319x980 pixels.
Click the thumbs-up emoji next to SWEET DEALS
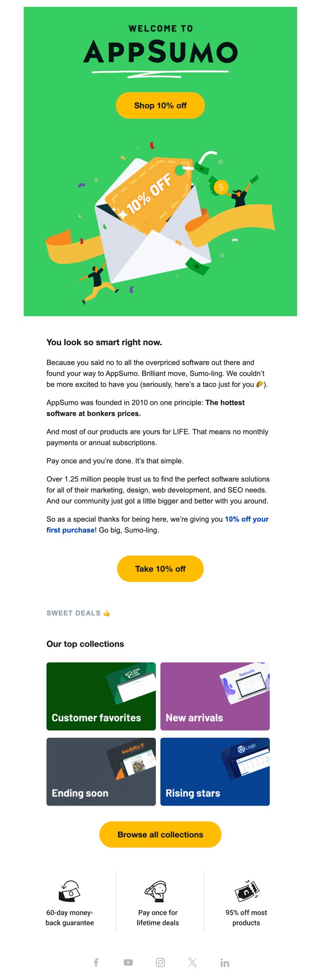[106, 612]
